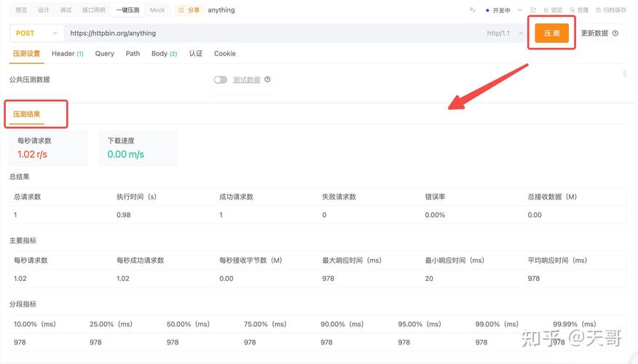Click the 锁定 lock button
The height and width of the screenshot is (364, 638).
tap(553, 9)
